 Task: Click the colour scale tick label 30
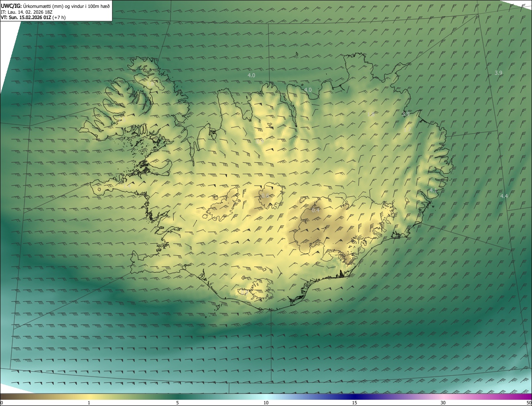443,403
